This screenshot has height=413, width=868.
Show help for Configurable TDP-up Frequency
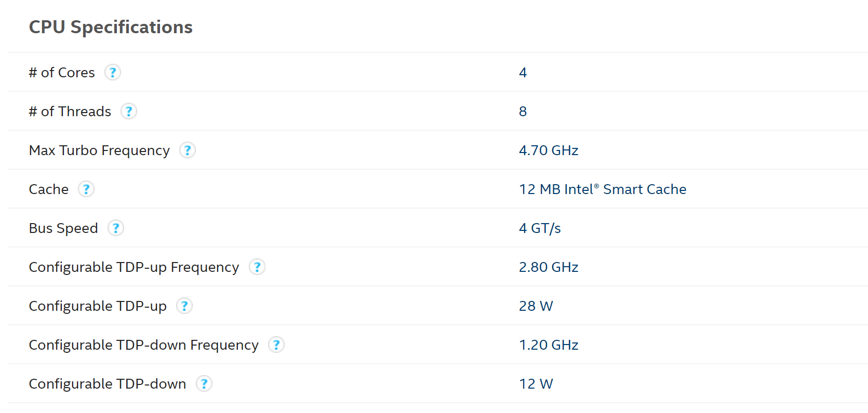[257, 267]
